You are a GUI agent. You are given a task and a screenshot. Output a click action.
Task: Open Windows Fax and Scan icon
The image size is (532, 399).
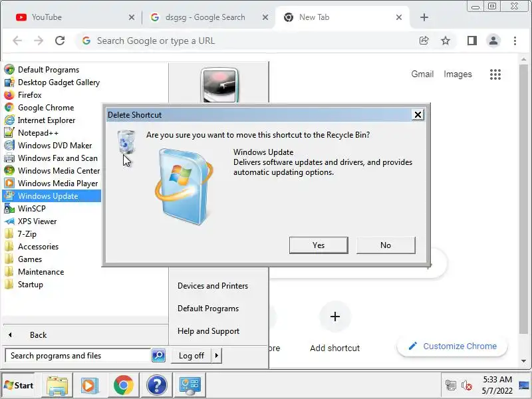9,158
